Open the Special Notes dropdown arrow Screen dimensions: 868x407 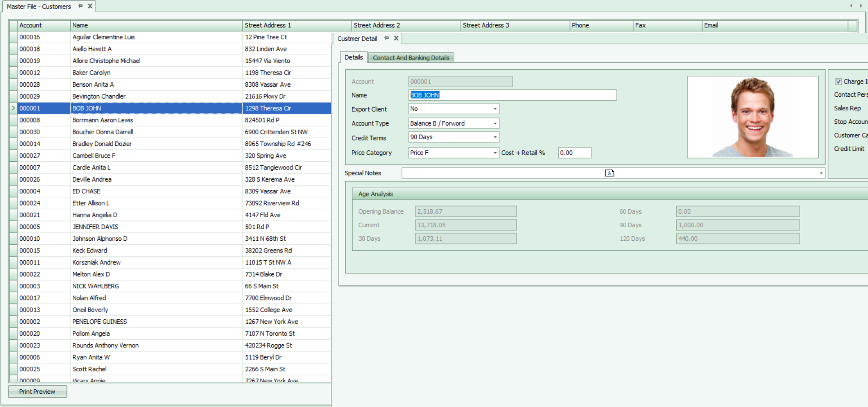pyautogui.click(x=821, y=173)
